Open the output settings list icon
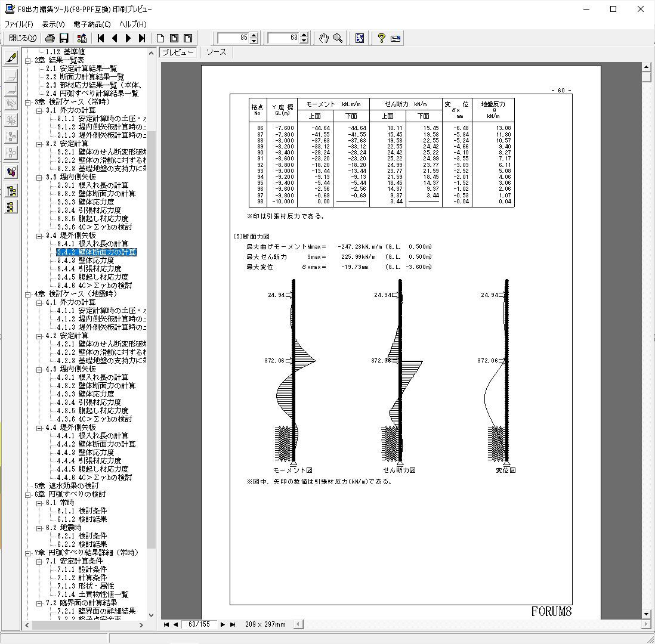Viewport: 655px width, 644px height. 82,38
